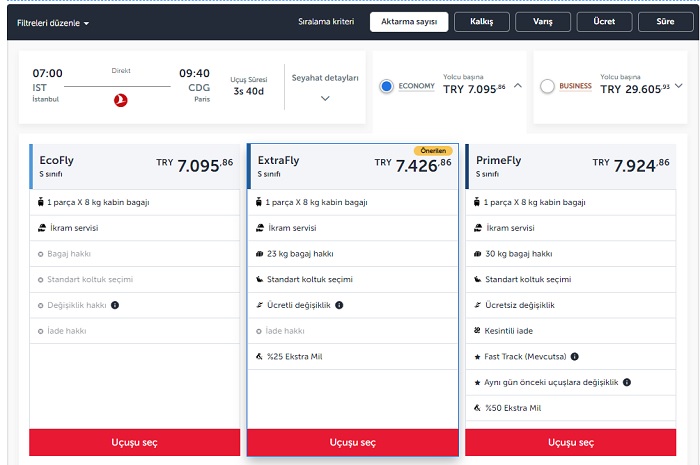Viewport: 700px width, 465px height.
Task: Click PrimeFly cabin baggage icon
Action: (x=476, y=202)
